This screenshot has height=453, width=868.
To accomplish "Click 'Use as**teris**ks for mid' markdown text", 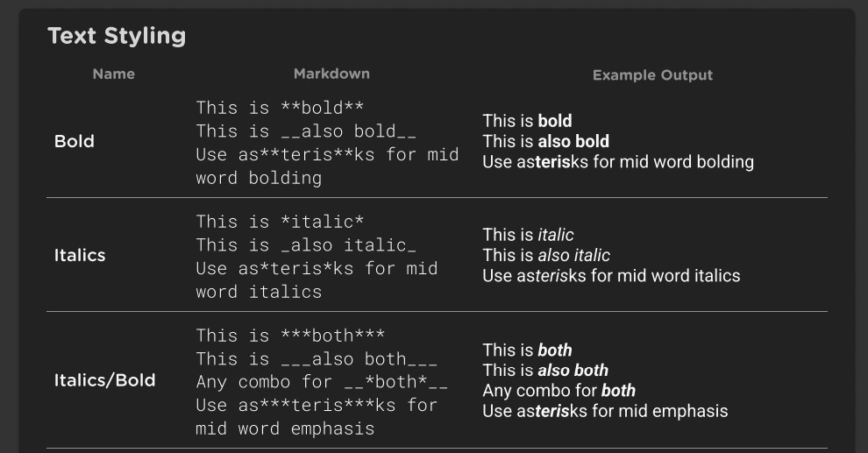I will pyautogui.click(x=327, y=155).
